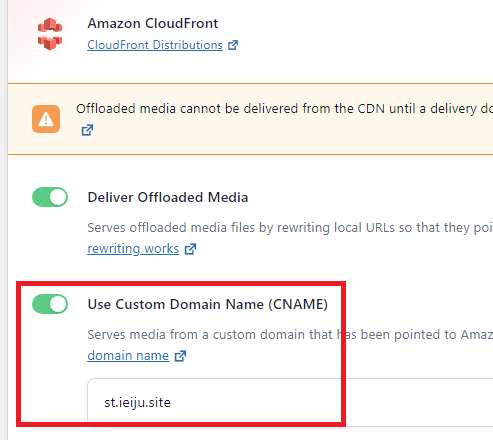Image resolution: width=493 pixels, height=440 pixels.
Task: Click external-link icon next to domain name
Action: [180, 356]
